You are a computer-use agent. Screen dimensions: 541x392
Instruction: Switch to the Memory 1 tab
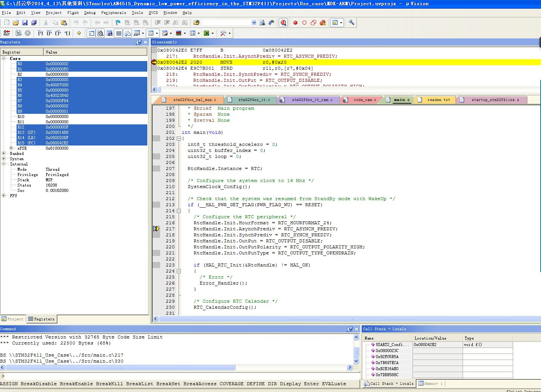point(431,383)
